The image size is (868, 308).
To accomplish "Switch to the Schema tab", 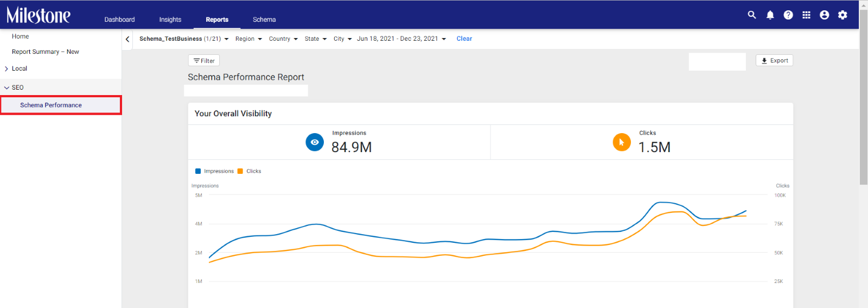I will [264, 20].
